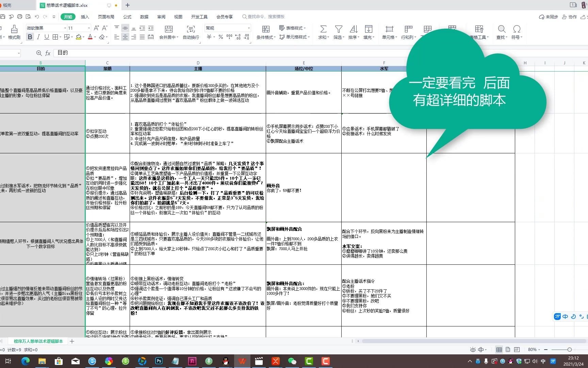Screen dimensions: 588x368
Task: Open the 视图 menu tab
Action: [178, 16]
